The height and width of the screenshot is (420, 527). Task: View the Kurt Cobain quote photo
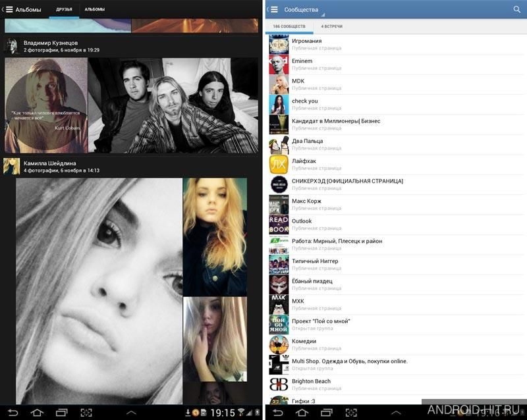tap(46, 105)
